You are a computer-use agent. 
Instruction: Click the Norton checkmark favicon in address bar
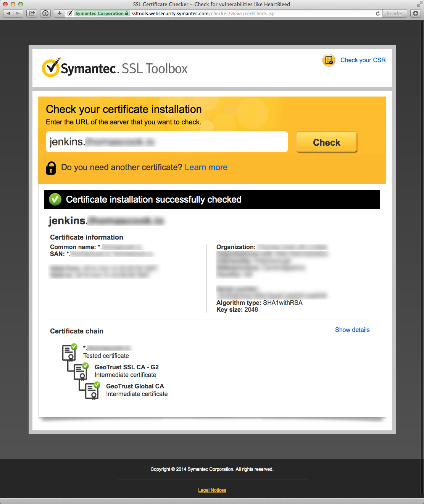click(x=70, y=13)
